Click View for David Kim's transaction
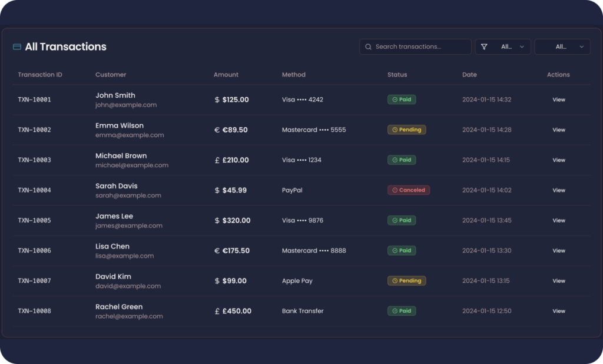The width and height of the screenshot is (603, 364). tap(559, 281)
